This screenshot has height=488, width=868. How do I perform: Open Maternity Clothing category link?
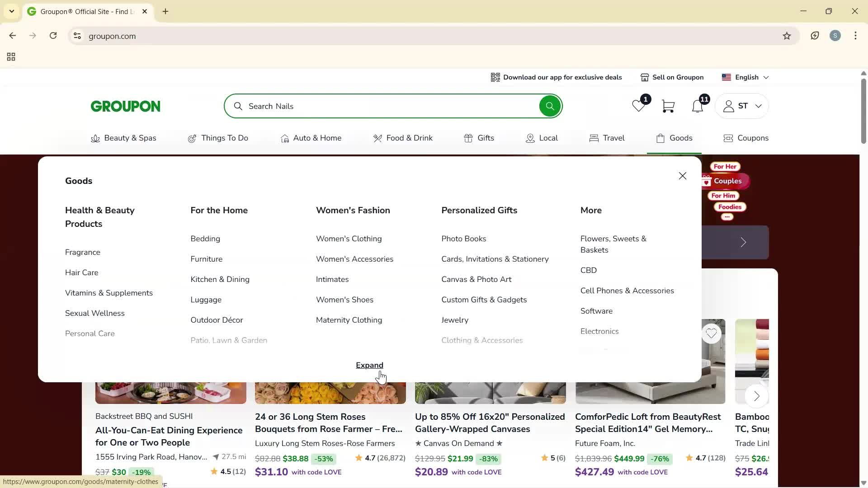click(349, 320)
